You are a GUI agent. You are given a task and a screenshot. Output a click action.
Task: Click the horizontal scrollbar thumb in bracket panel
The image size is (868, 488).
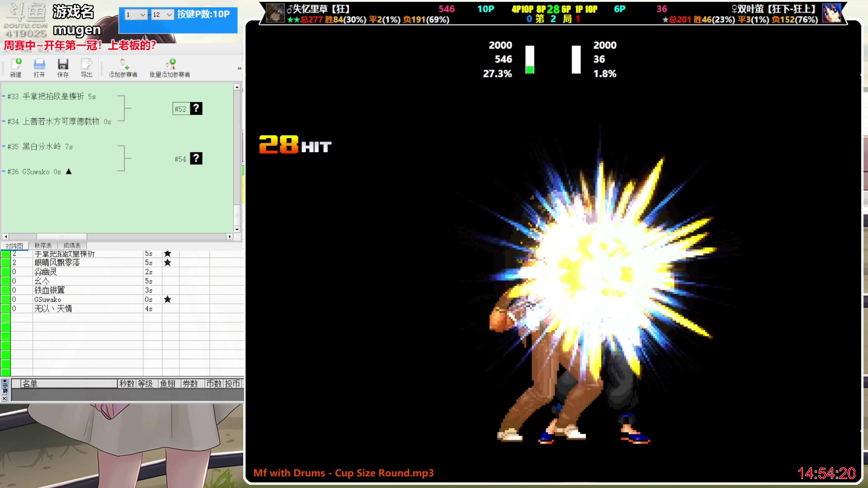pyautogui.click(x=62, y=236)
